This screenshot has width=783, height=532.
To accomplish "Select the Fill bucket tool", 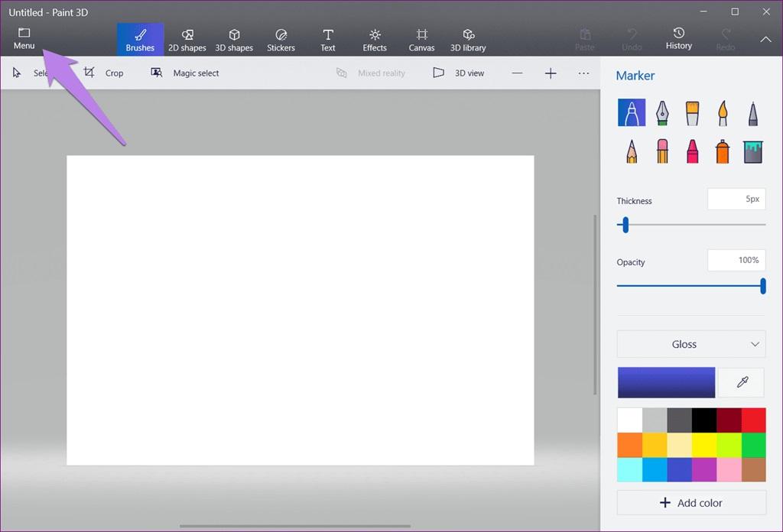I will (x=753, y=151).
